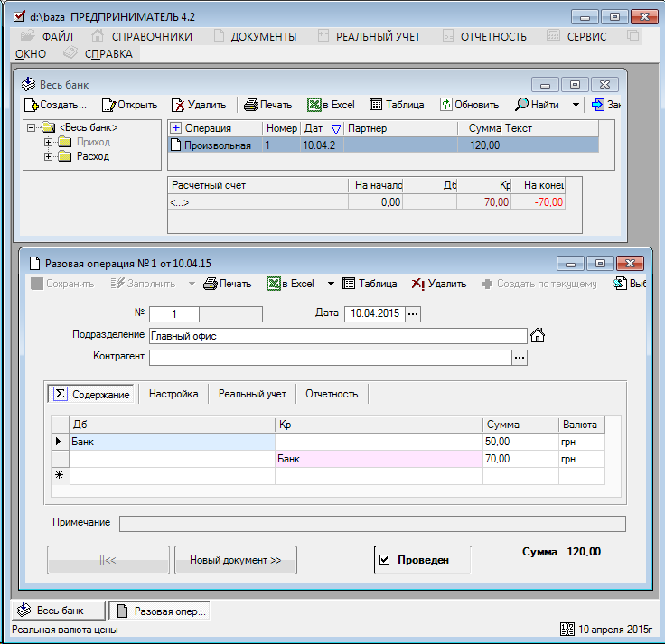Image resolution: width=665 pixels, height=644 pixels.
Task: Click the Создать icon in Весь банк toolbar
Action: pyautogui.click(x=31, y=105)
